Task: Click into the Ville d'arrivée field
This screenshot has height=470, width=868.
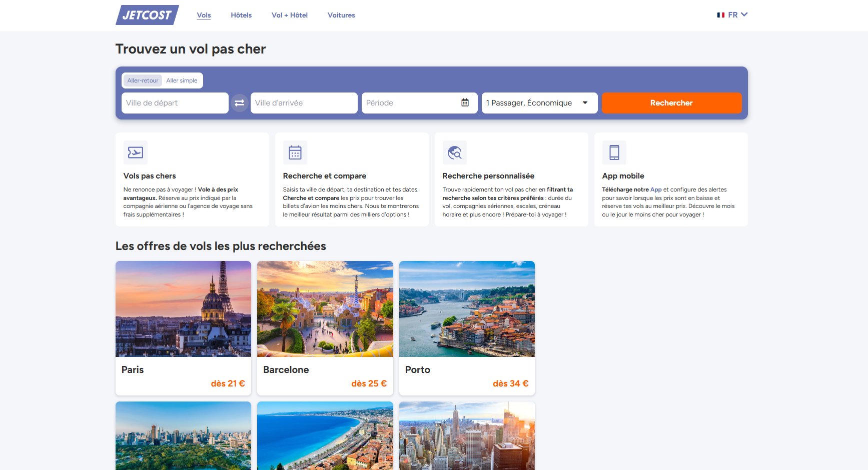Action: click(x=304, y=103)
